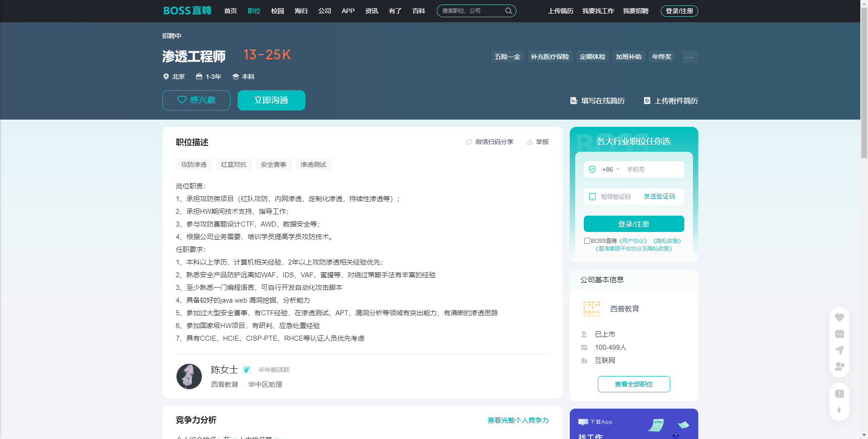Expand more benefits via the ellipsis tag

689,57
